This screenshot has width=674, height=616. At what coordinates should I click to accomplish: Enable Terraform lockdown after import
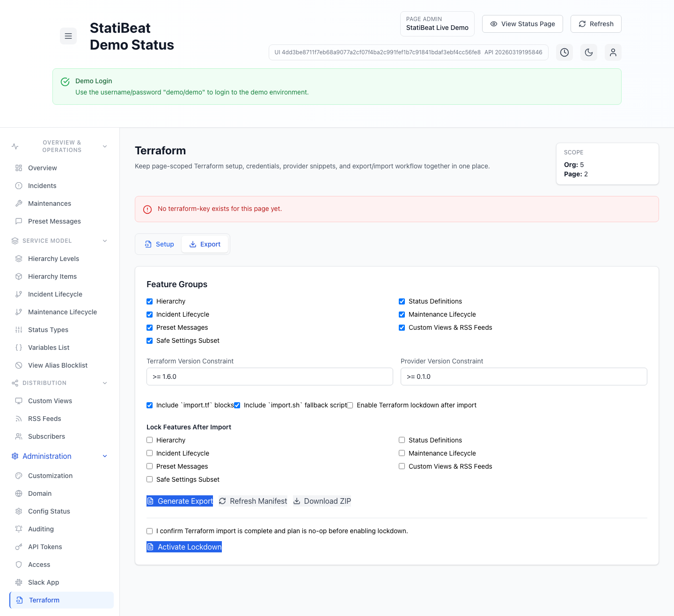(x=350, y=405)
